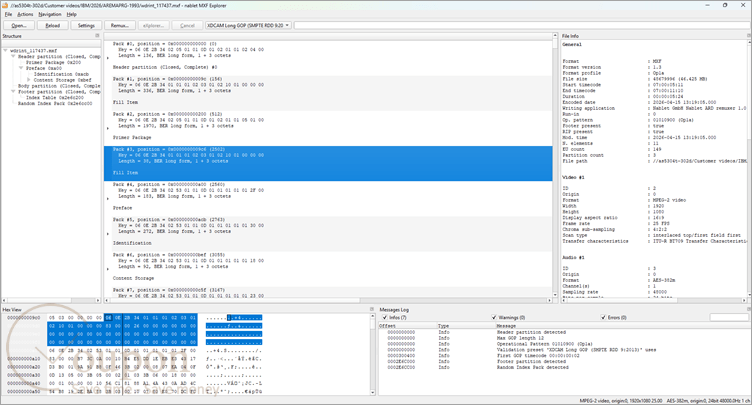Click the pack list horizontal scrollbar thumb
The width and height of the screenshot is (752, 405).
[x=235, y=300]
